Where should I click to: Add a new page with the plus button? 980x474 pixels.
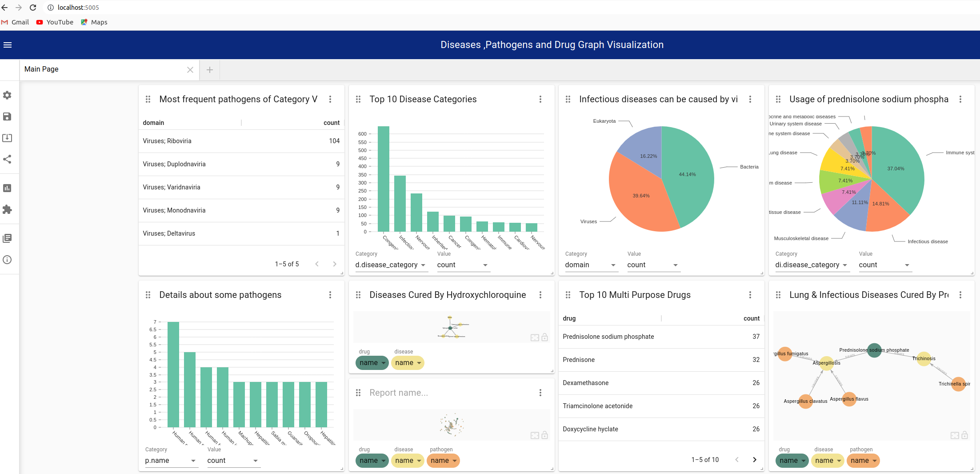point(209,70)
